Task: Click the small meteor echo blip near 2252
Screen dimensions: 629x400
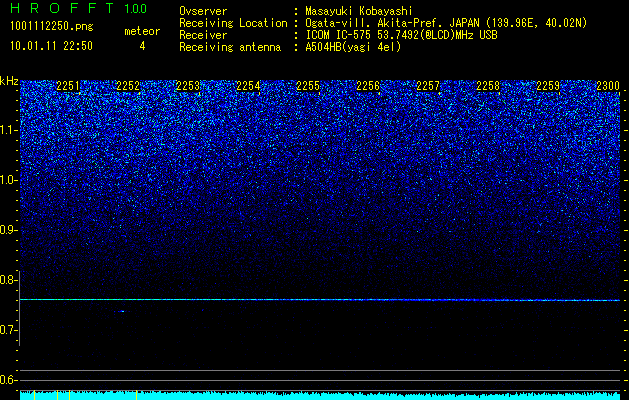Action: tap(122, 311)
